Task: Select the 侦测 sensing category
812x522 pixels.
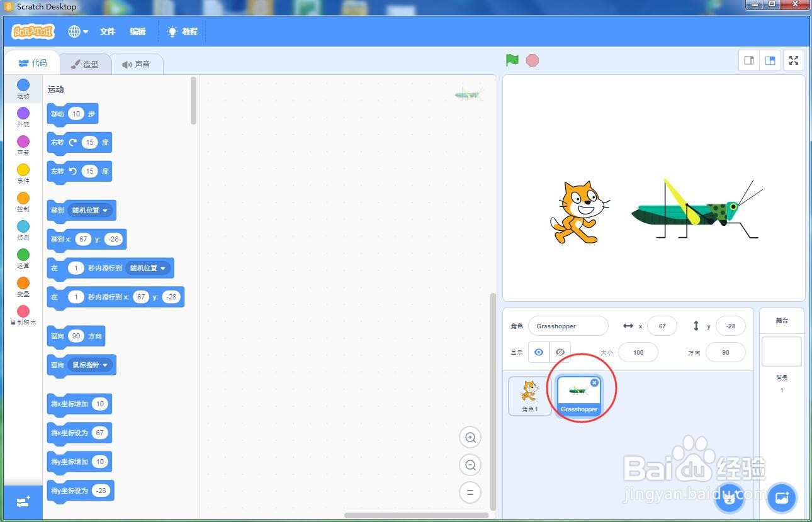Action: (x=23, y=231)
